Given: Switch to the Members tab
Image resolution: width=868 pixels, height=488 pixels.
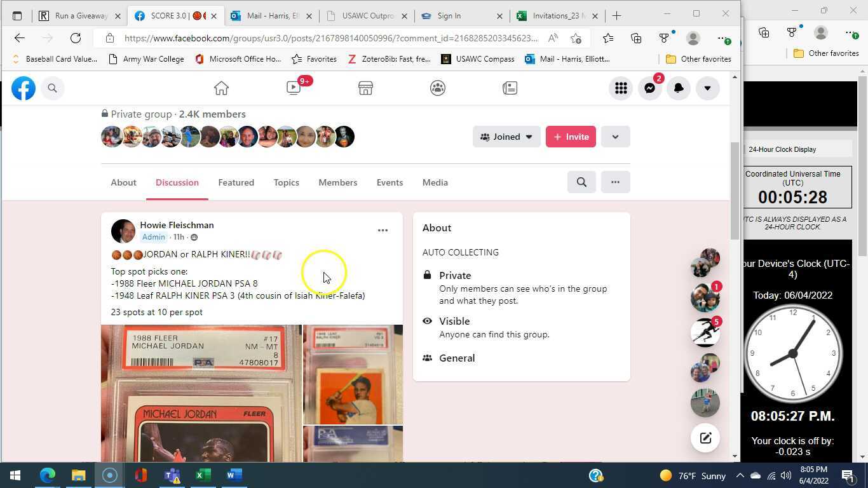Looking at the screenshot, I should coord(337,182).
